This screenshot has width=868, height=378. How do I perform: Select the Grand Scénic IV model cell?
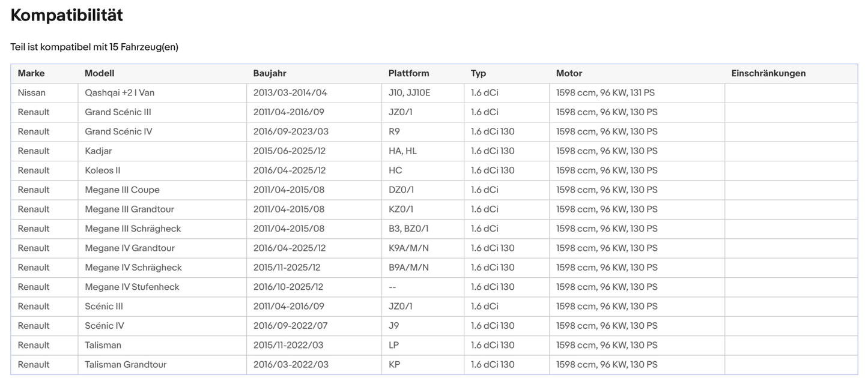118,131
